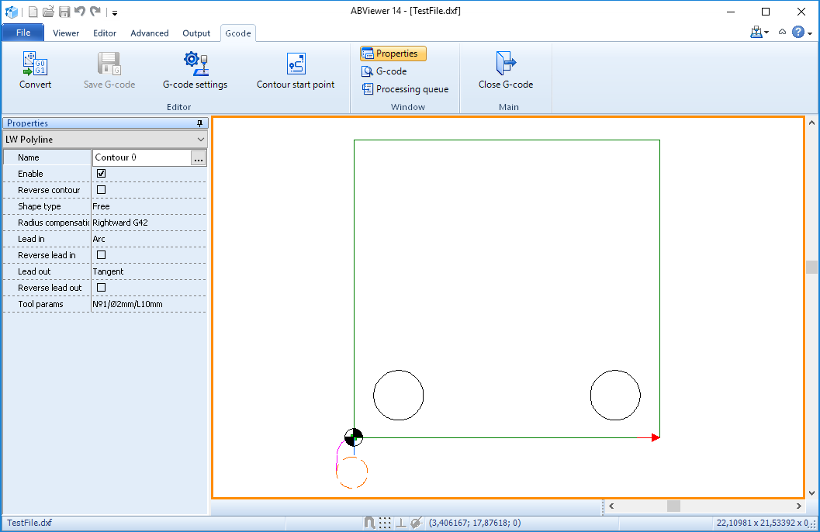This screenshot has height=532, width=820.
Task: Select the left circle in drawing
Action: point(398,395)
